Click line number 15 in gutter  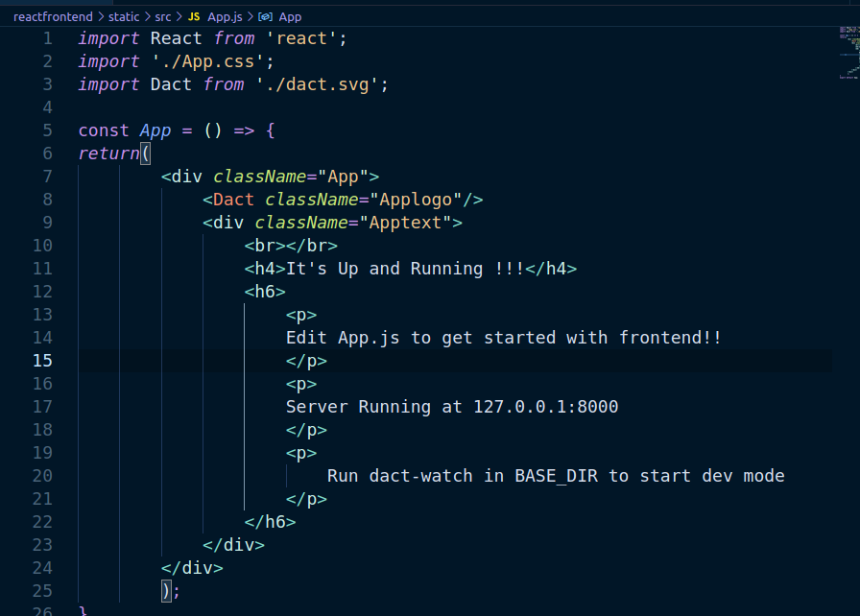point(43,361)
